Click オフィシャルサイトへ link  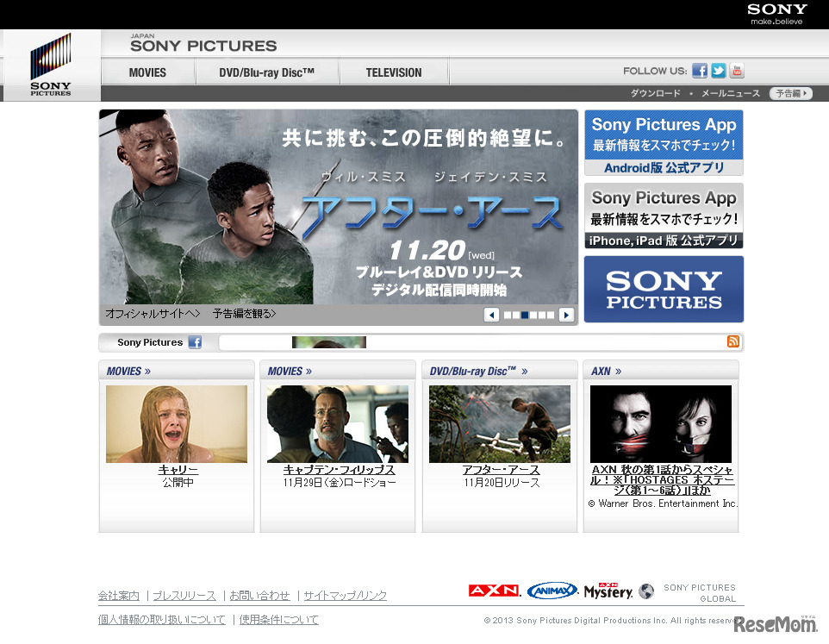[153, 314]
